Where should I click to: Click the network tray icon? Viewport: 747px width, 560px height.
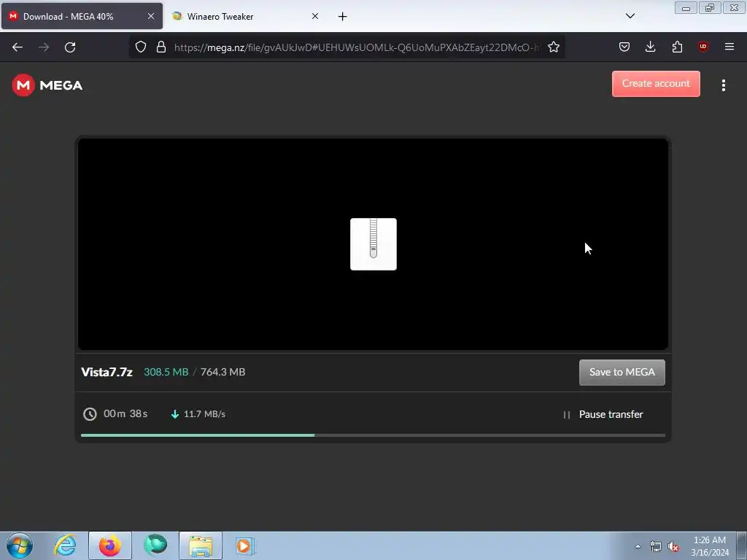click(656, 547)
